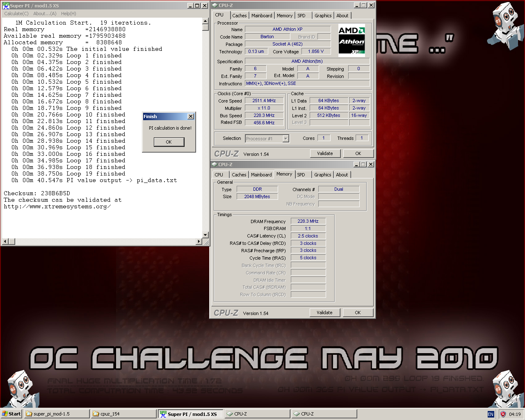Click OK in bottom CPU-Z window
This screenshot has height=420, width=525.
tap(358, 313)
